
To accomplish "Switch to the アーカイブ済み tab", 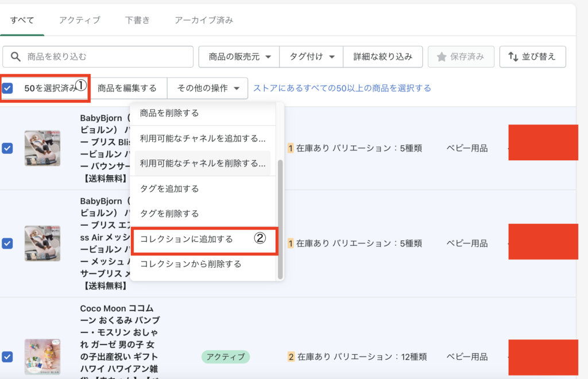I will coord(204,20).
